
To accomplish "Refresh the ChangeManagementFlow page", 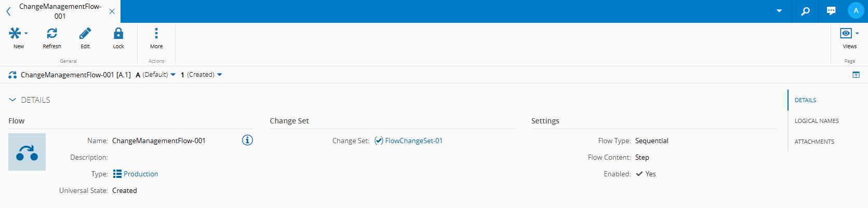I will point(52,34).
